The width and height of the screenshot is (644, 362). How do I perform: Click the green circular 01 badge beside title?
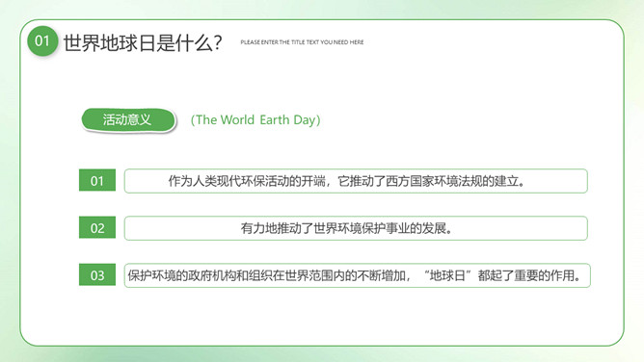pyautogui.click(x=41, y=41)
